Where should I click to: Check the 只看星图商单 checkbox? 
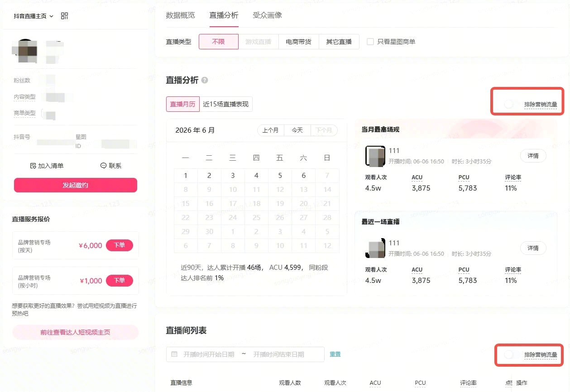click(370, 42)
